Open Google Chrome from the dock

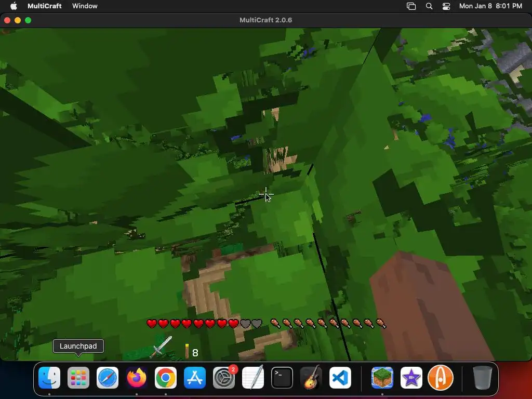point(166,378)
